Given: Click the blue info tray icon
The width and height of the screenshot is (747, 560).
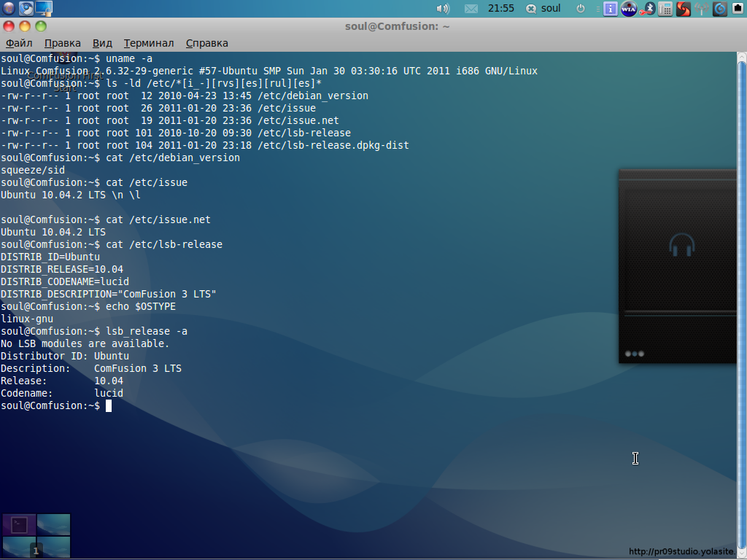Looking at the screenshot, I should point(611,9).
